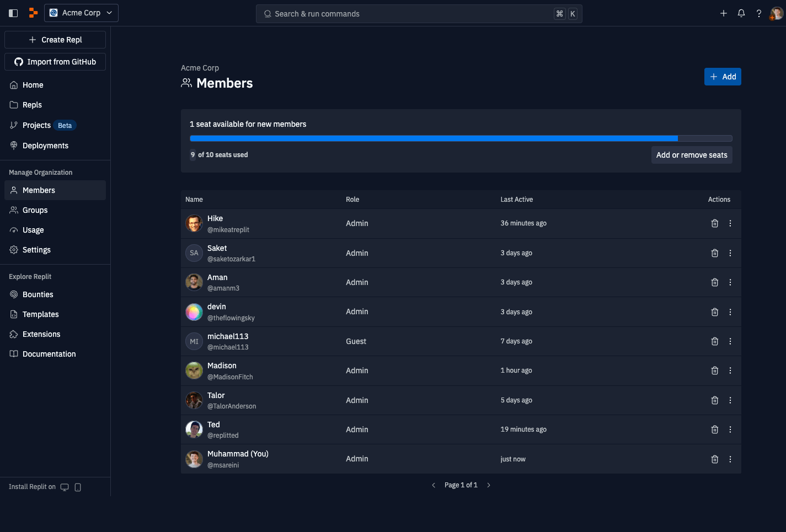The height and width of the screenshot is (532, 786).
Task: Open the help question mark icon
Action: [x=759, y=13]
